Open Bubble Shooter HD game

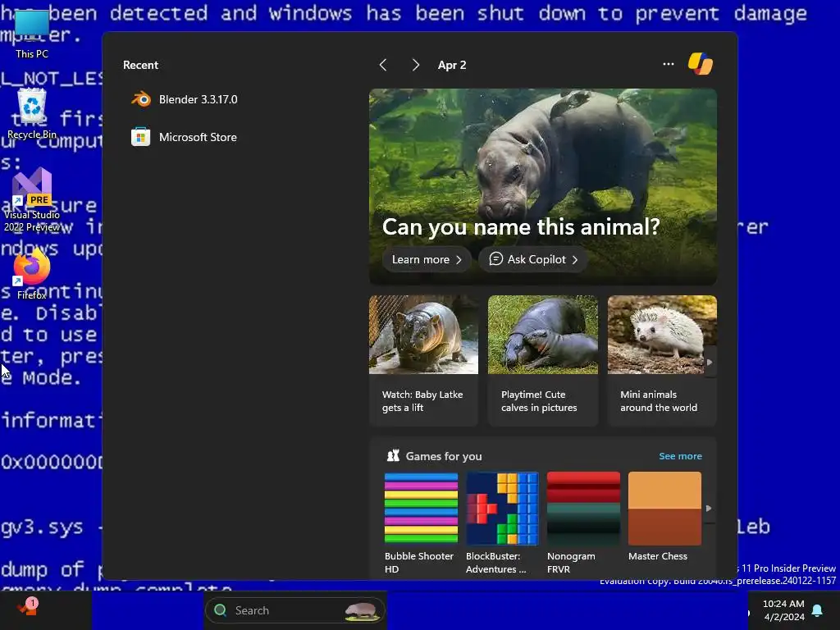tap(421, 523)
